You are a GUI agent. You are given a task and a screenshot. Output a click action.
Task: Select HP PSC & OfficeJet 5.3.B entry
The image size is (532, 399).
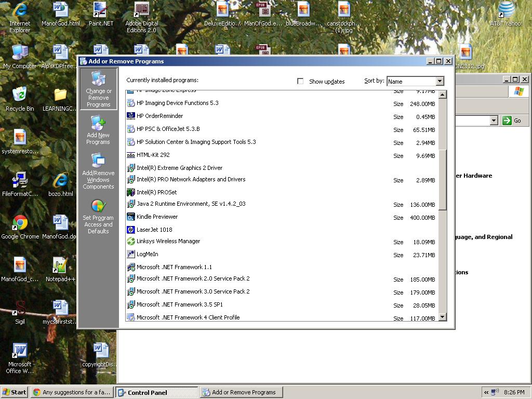282,129
